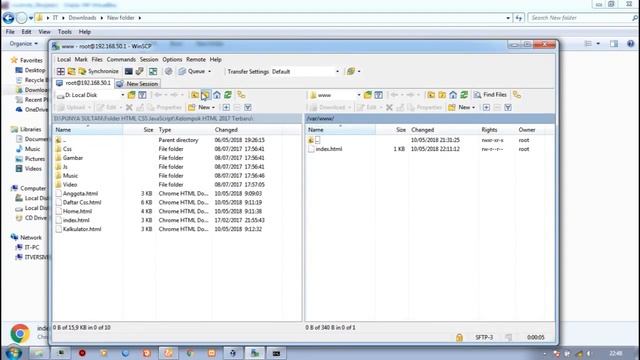
Task: Click the Chrome icon in taskbar
Action: [190, 353]
